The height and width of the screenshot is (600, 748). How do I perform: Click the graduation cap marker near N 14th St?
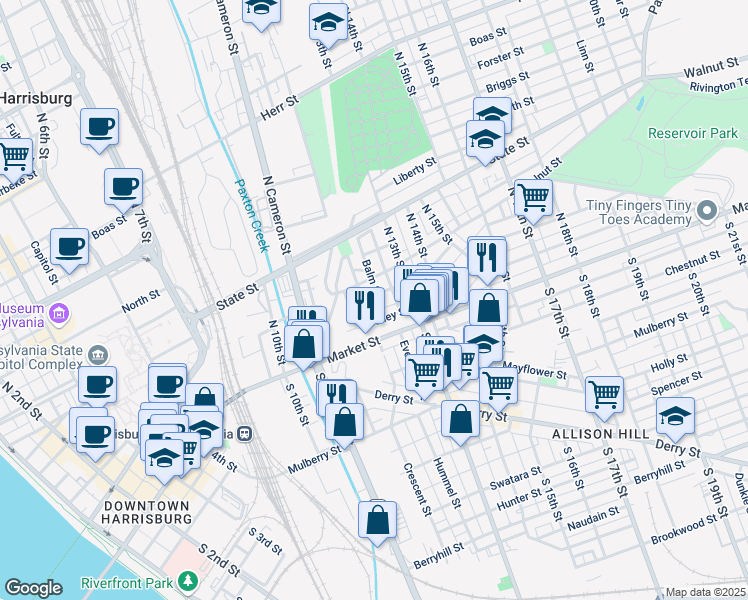click(x=328, y=22)
